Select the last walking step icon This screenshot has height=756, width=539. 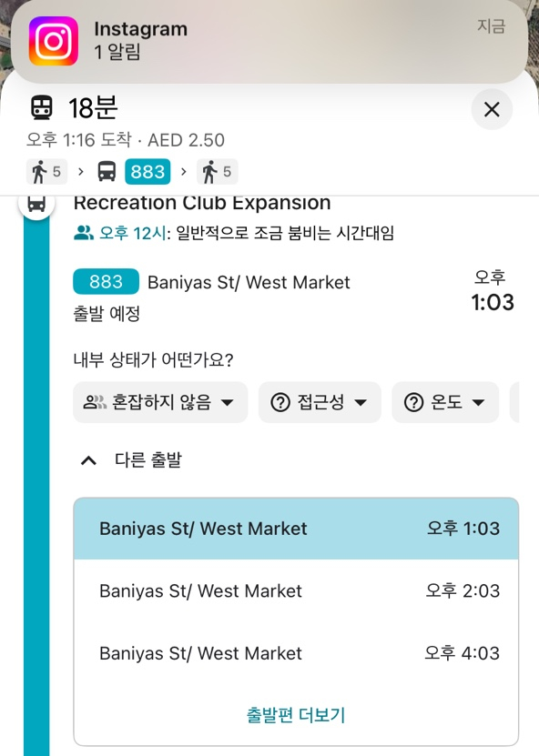click(217, 172)
